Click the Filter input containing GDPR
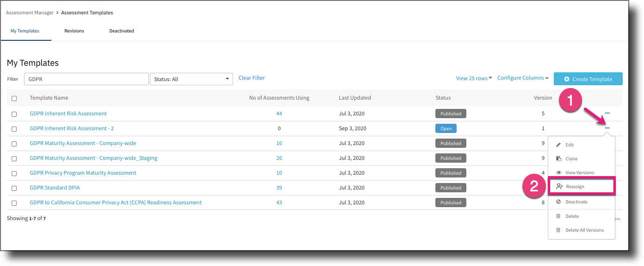 click(x=87, y=79)
